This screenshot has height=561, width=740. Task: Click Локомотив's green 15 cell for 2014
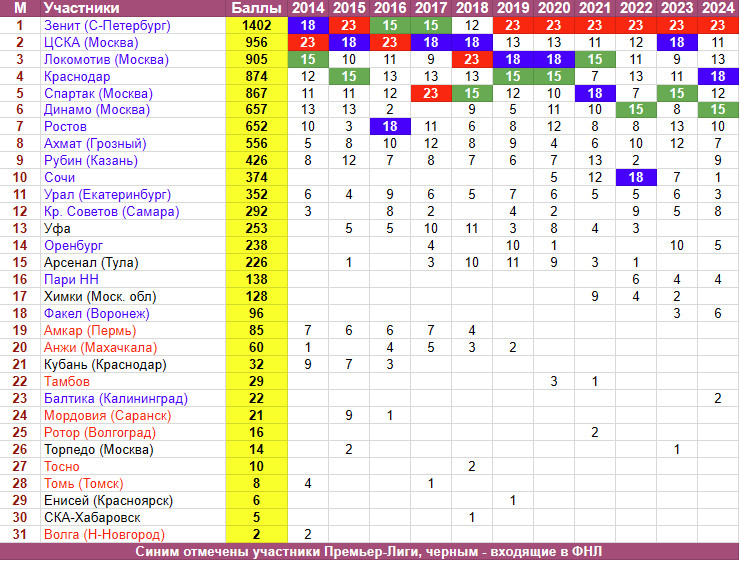click(x=308, y=59)
